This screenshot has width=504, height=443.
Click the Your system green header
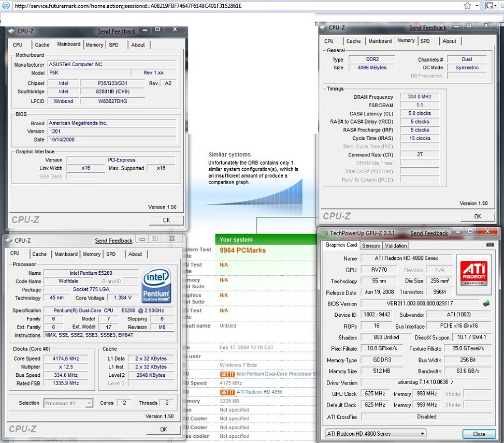[x=266, y=239]
